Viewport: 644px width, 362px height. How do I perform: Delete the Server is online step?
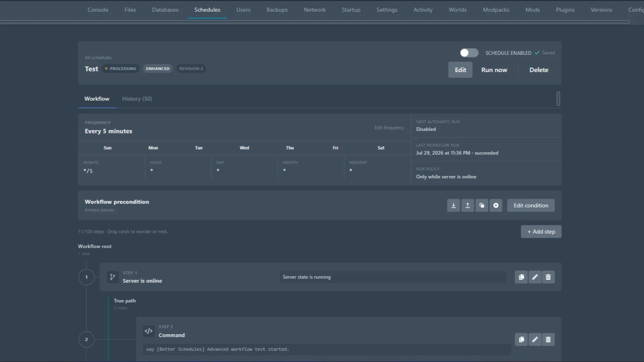pos(548,277)
